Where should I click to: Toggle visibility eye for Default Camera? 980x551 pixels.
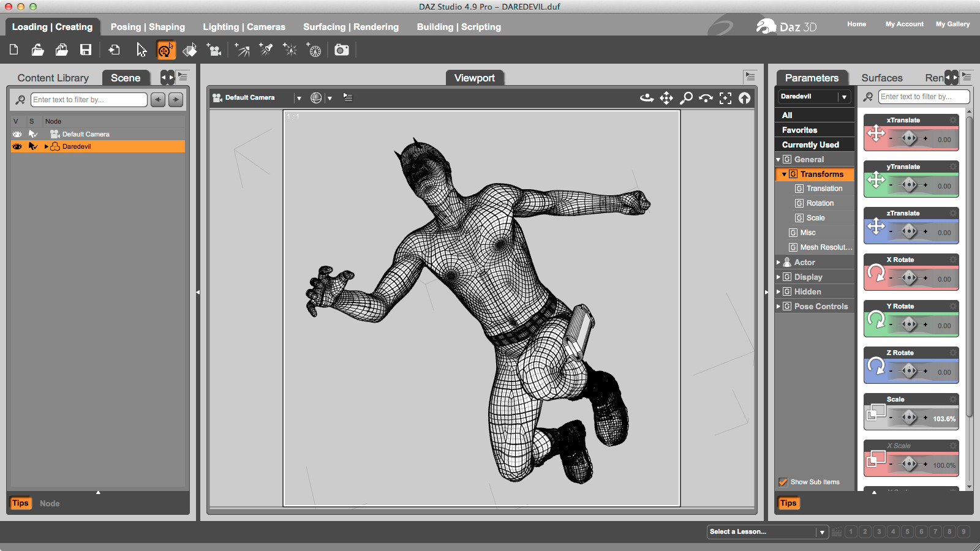pos(17,134)
